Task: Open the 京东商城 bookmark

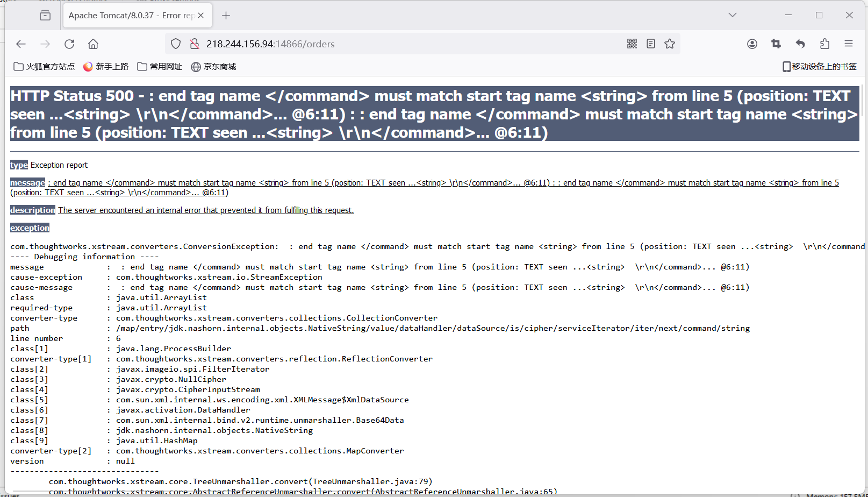Action: point(214,67)
